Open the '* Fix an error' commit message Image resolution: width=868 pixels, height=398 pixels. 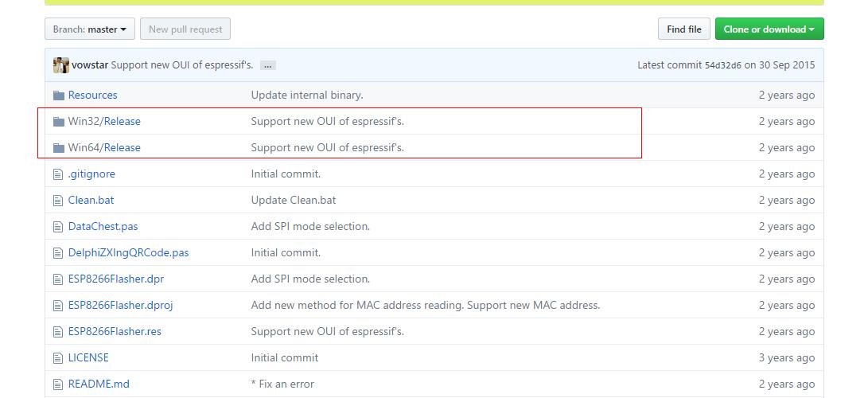[282, 384]
